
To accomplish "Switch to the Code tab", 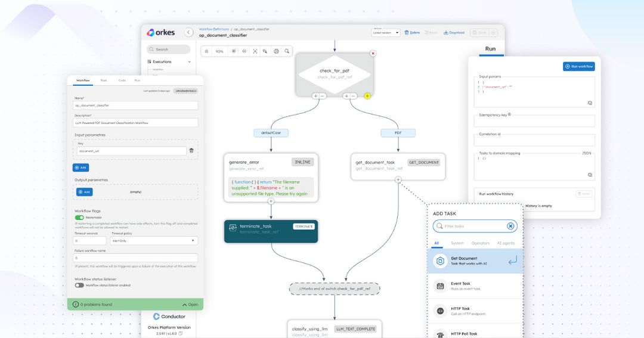I will click(x=122, y=80).
